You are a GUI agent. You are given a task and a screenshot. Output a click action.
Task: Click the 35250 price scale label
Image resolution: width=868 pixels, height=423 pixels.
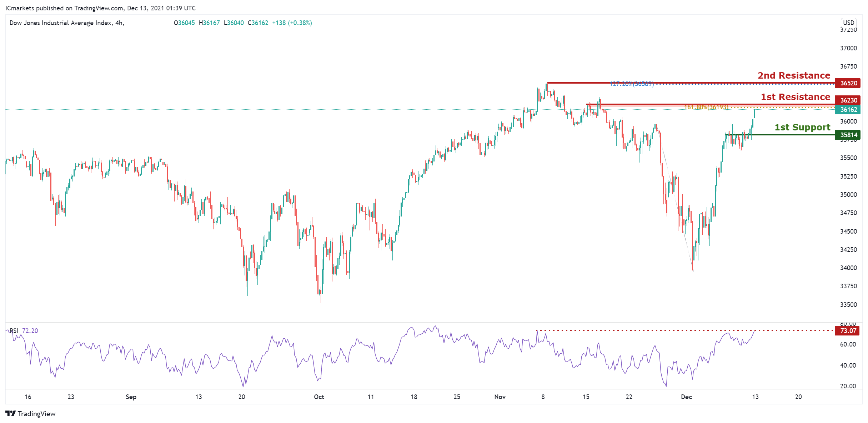pos(848,176)
